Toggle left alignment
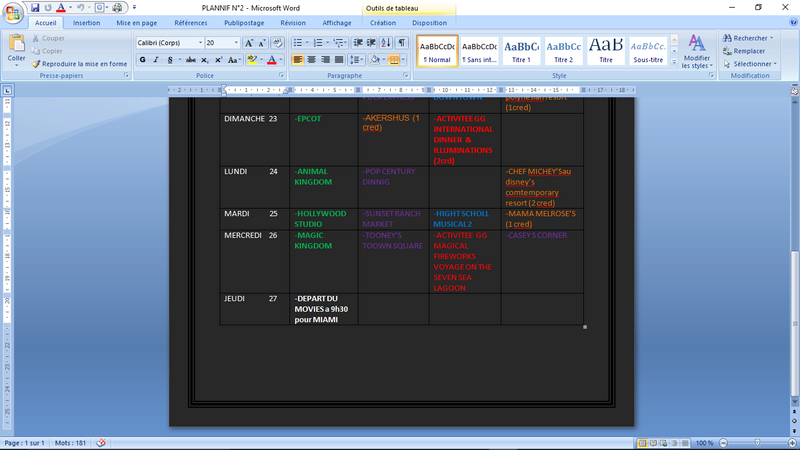This screenshot has height=450, width=800. pyautogui.click(x=297, y=60)
